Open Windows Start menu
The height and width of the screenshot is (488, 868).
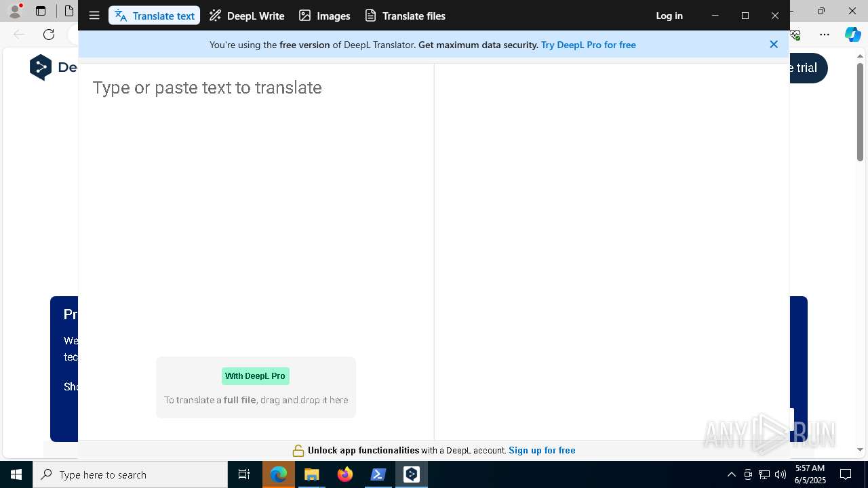(16, 474)
